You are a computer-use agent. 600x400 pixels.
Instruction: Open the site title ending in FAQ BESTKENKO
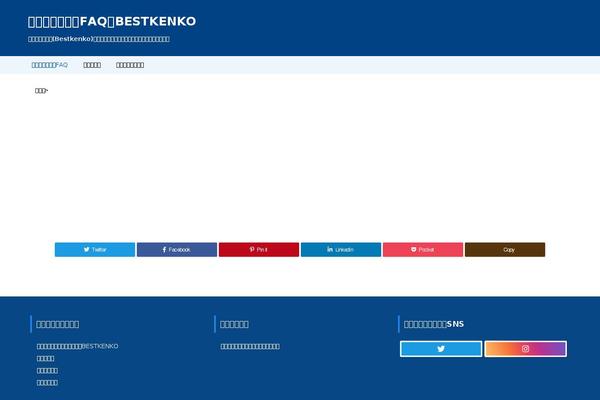coord(112,21)
